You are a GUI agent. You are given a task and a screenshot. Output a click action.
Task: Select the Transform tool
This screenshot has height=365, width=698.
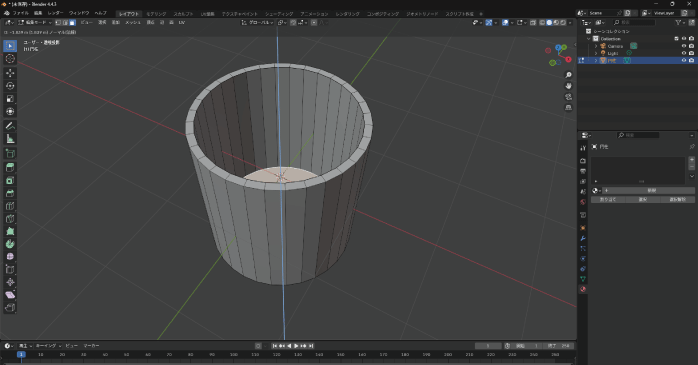[x=10, y=111]
